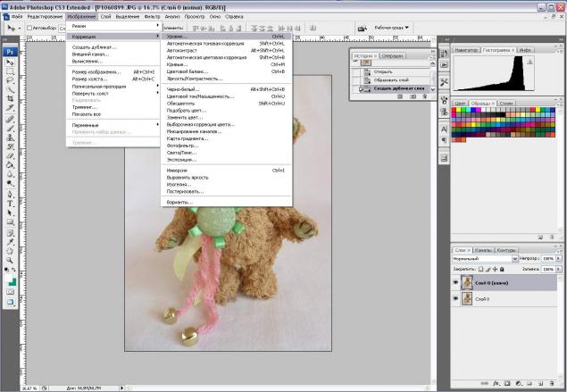Select the 'Слой 0' layer thumbnail
Viewport: 567px width, 392px height.
pos(467,298)
